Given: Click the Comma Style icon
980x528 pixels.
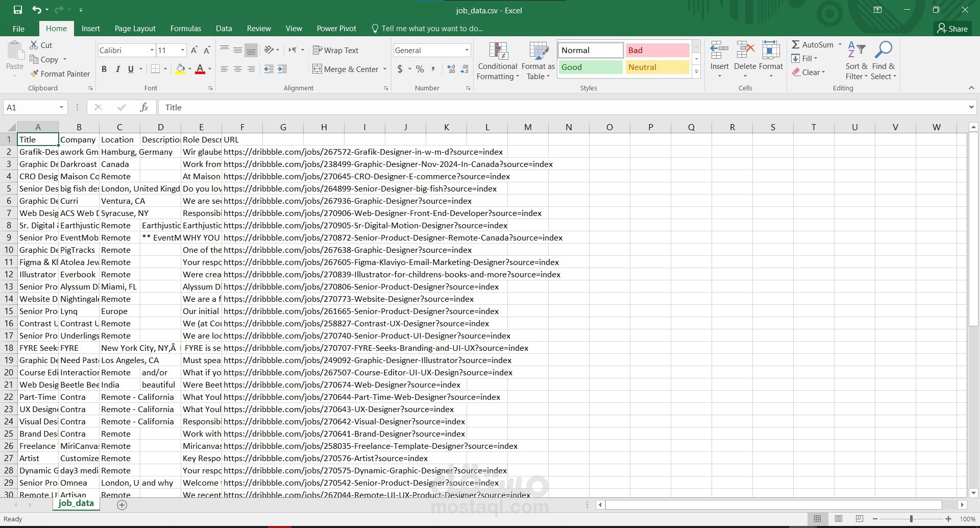Looking at the screenshot, I should coord(433,69).
